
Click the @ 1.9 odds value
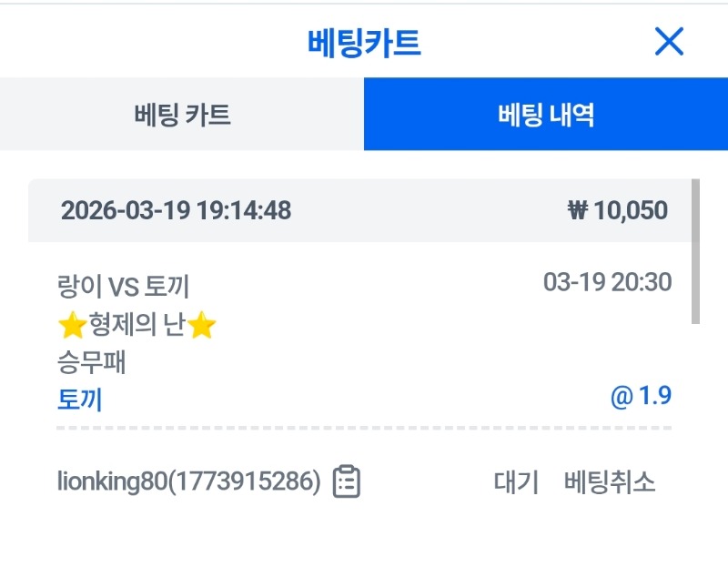pyautogui.click(x=641, y=397)
